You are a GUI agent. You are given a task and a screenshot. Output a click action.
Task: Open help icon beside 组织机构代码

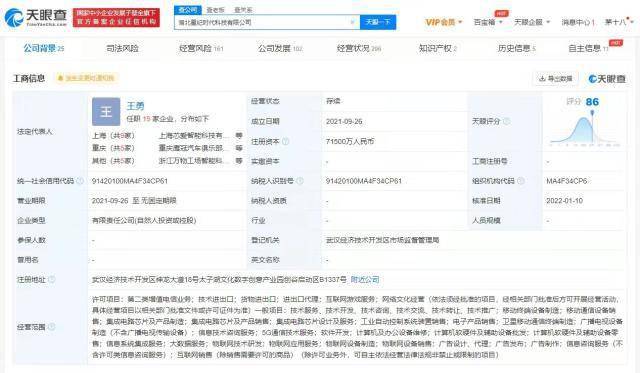(521, 181)
